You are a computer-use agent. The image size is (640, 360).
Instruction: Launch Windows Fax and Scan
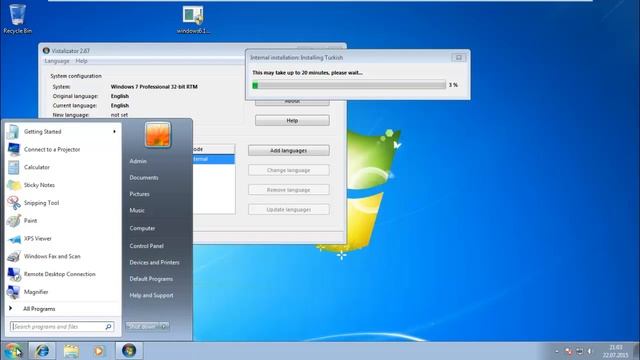(62, 256)
